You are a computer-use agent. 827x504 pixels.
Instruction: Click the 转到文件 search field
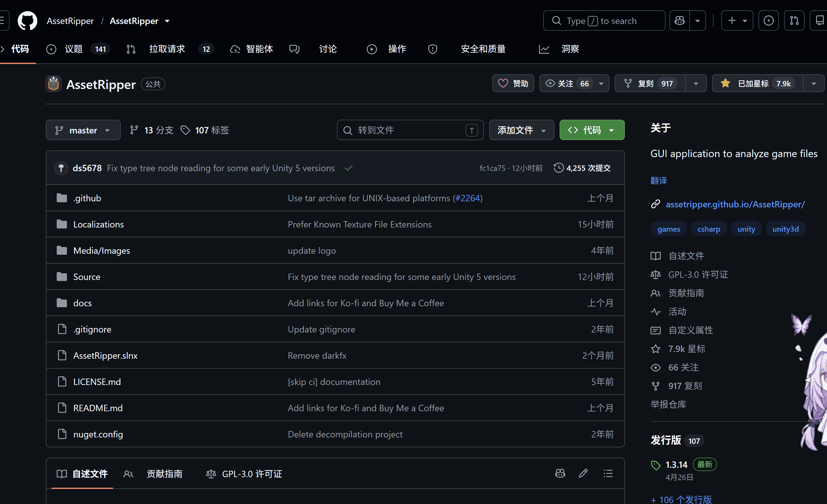(x=410, y=130)
